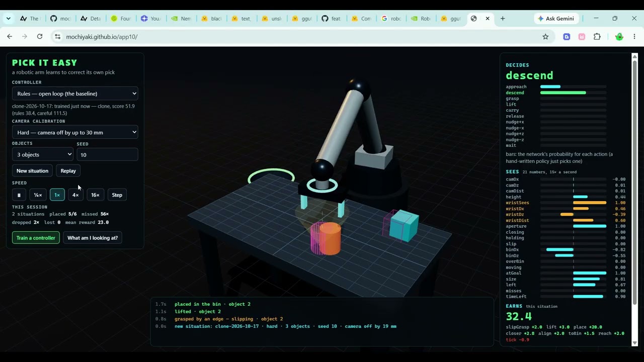This screenshot has height=362, width=644.
Task: Advance the simulation with Step
Action: pos(117,195)
